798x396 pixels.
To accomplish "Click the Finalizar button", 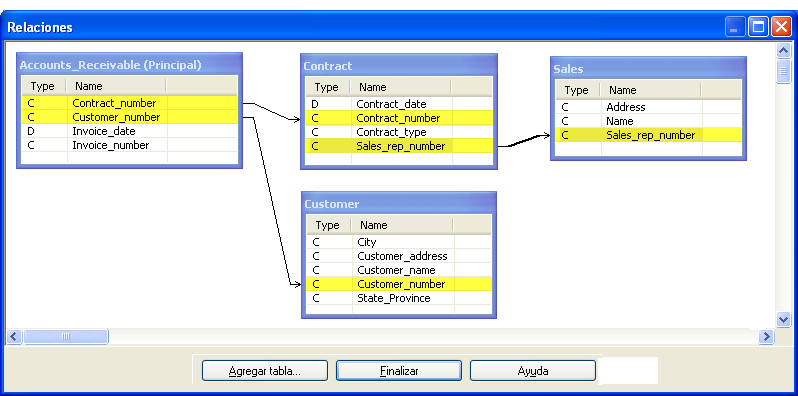I will [x=399, y=371].
